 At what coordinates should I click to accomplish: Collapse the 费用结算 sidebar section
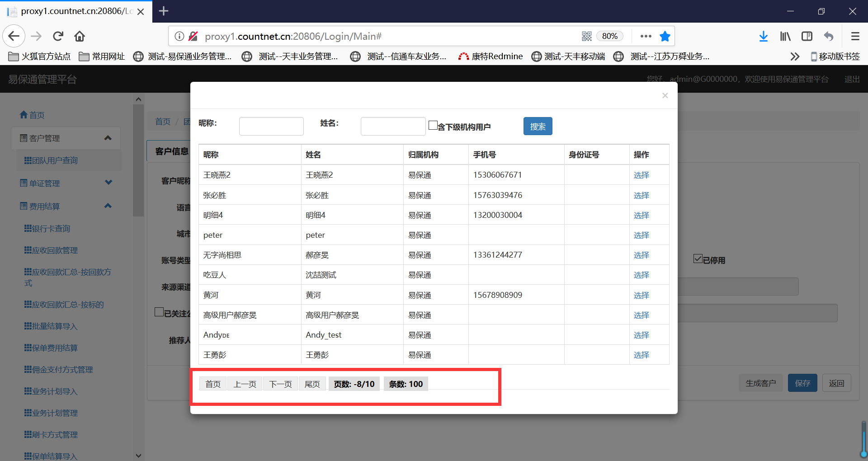click(x=108, y=206)
